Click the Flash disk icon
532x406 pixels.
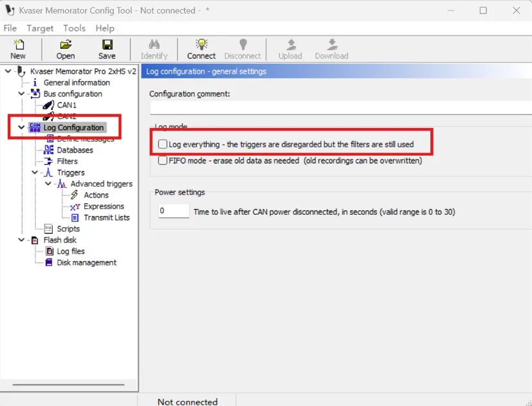(35, 241)
